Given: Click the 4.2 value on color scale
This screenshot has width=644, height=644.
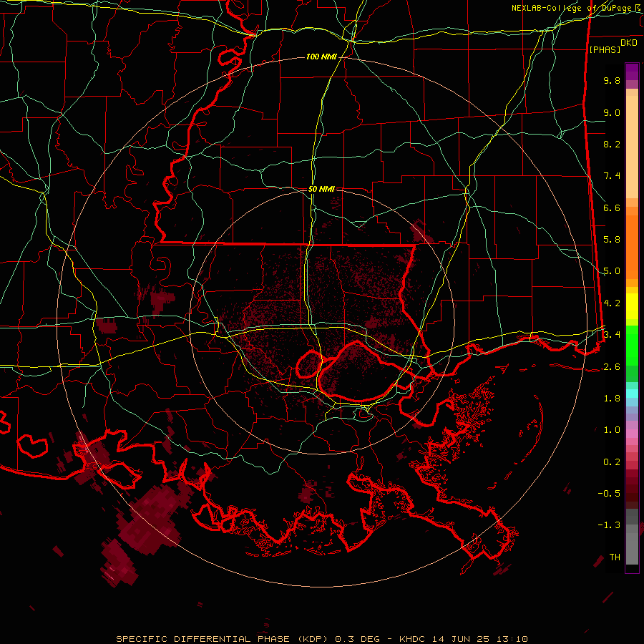Looking at the screenshot, I should pyautogui.click(x=612, y=303).
